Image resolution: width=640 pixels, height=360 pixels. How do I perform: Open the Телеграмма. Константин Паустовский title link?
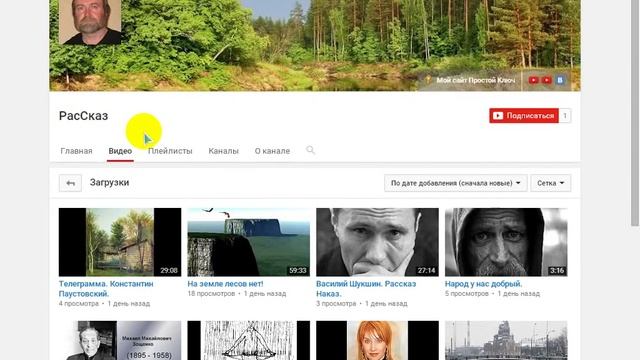(x=106, y=289)
